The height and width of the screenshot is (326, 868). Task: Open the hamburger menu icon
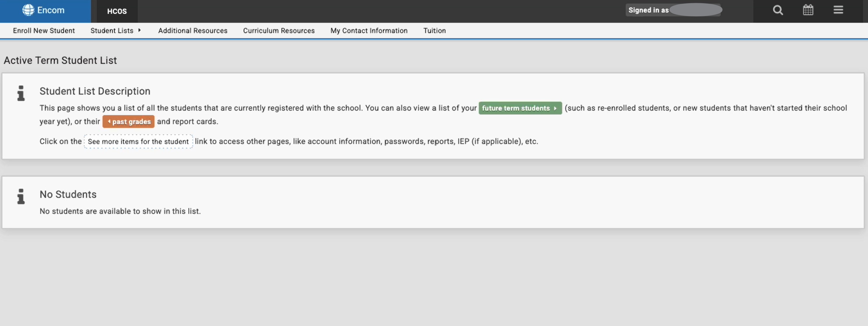(x=838, y=10)
